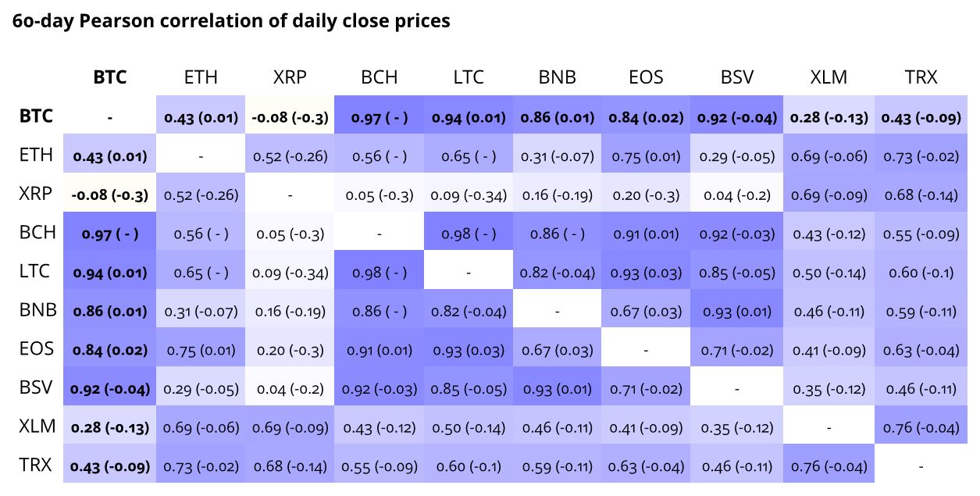Click the XRP column header

coord(290,77)
